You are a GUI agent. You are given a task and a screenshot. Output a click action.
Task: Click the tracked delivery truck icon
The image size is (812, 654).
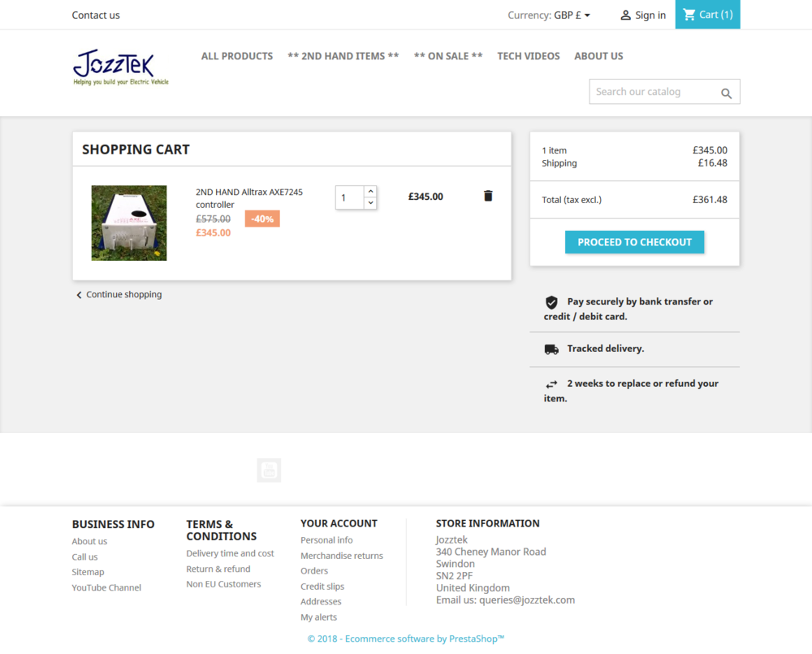[551, 349]
